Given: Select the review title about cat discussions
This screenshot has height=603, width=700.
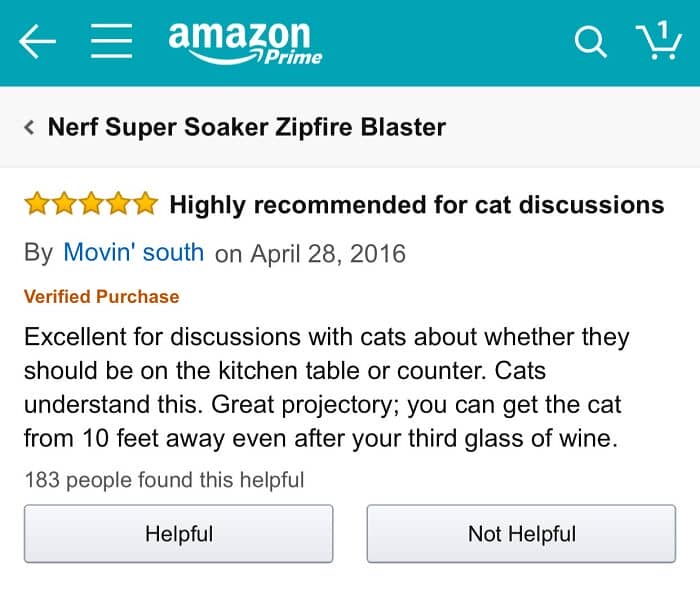Looking at the screenshot, I should (x=416, y=205).
